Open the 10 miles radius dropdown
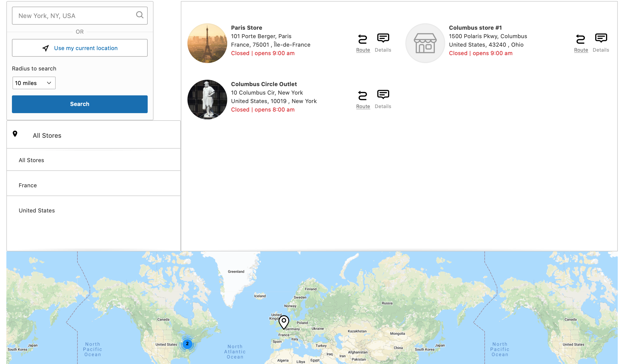Screen dimensions: 622x364 (x=34, y=83)
